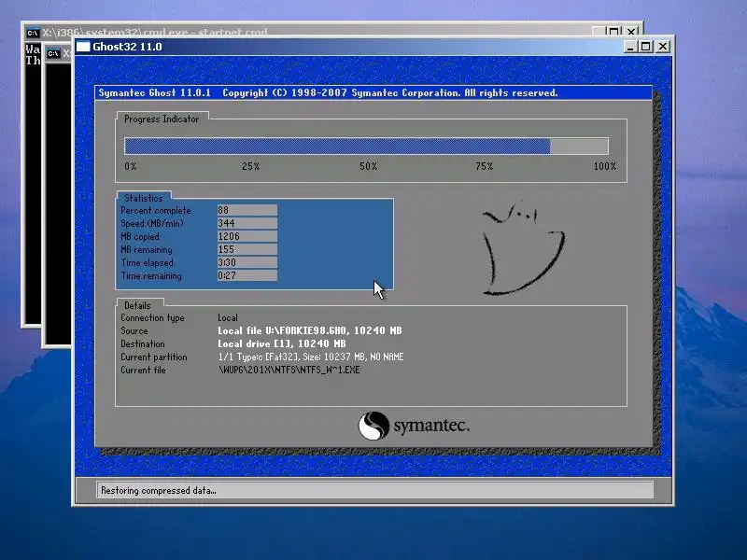Click the 50% progress marker
Screen dimensions: 747x560
368,166
